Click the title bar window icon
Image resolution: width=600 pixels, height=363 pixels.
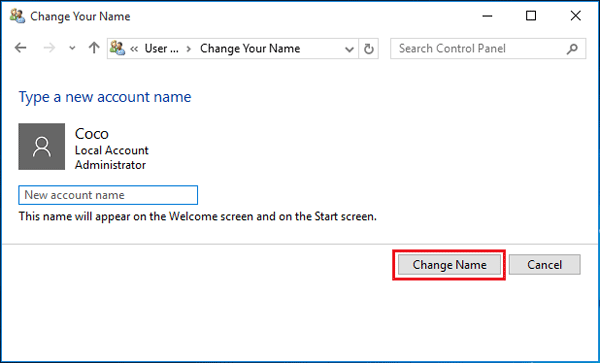(17, 16)
